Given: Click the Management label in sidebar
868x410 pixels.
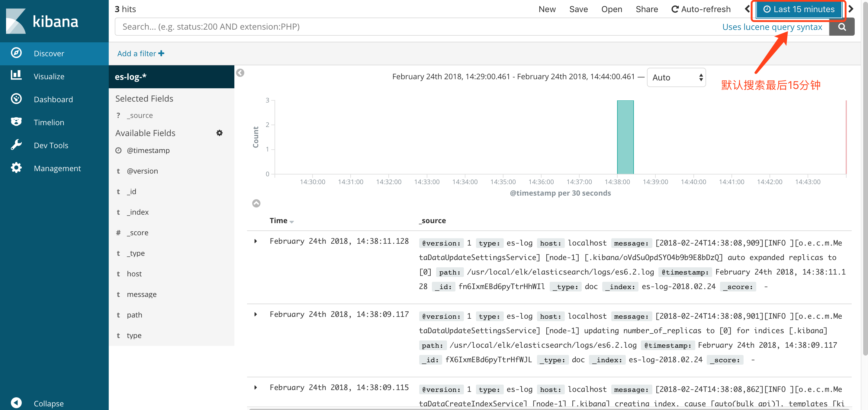Looking at the screenshot, I should [57, 168].
